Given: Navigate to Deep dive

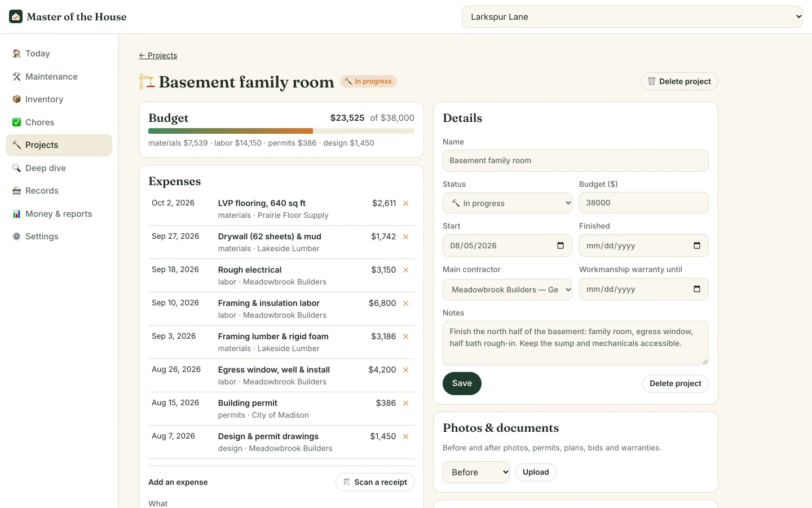Looking at the screenshot, I should tap(59, 168).
